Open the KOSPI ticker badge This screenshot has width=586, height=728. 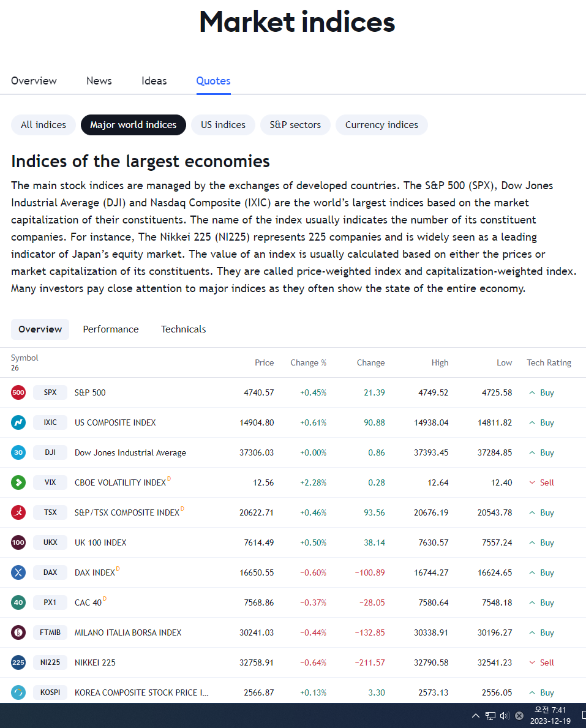(50, 692)
